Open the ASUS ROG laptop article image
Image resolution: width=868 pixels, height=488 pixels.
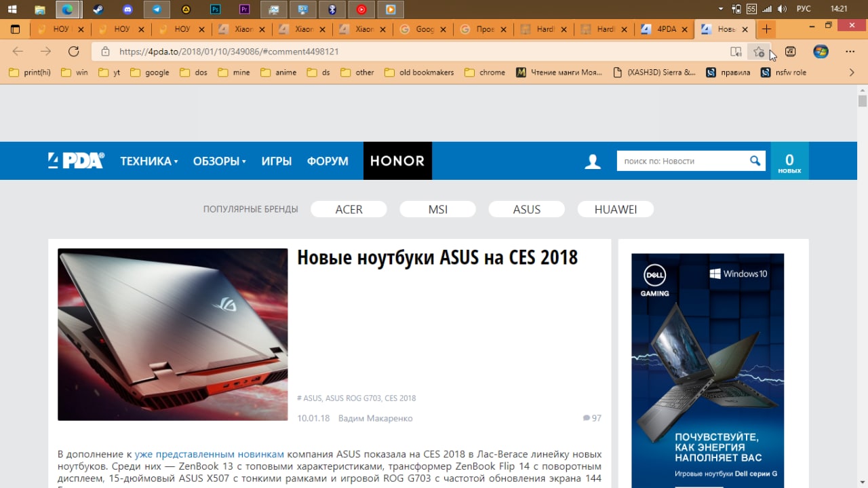coord(173,335)
